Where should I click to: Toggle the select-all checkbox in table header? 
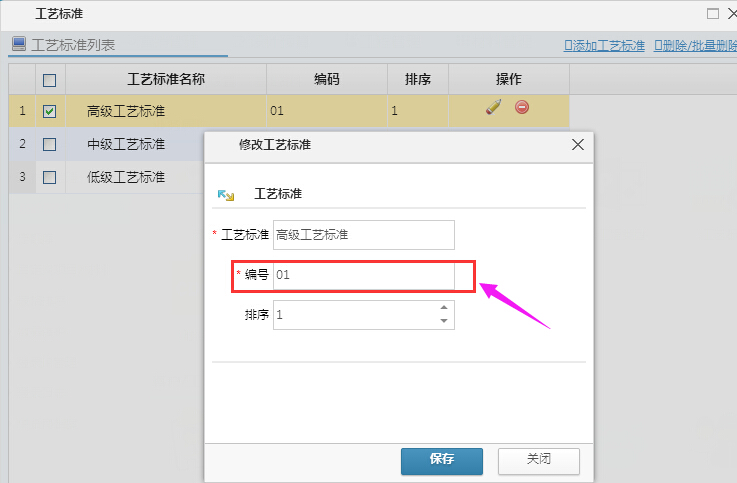point(49,80)
